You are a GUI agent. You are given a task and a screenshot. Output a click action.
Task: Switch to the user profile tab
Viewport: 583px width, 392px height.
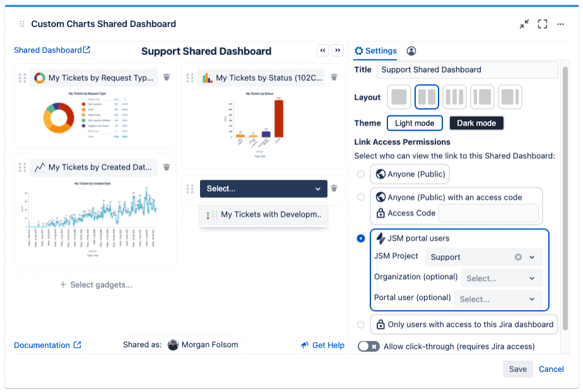click(411, 51)
